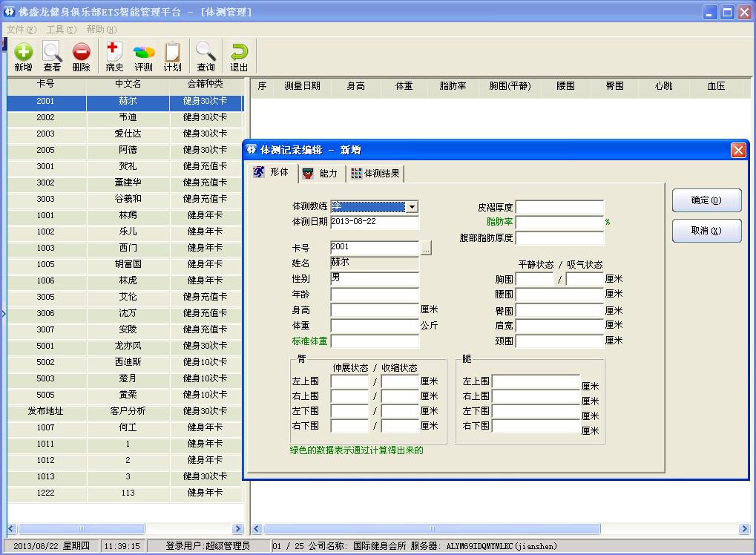Click the 性别 gender field
The width and height of the screenshot is (756, 555).
375,279
